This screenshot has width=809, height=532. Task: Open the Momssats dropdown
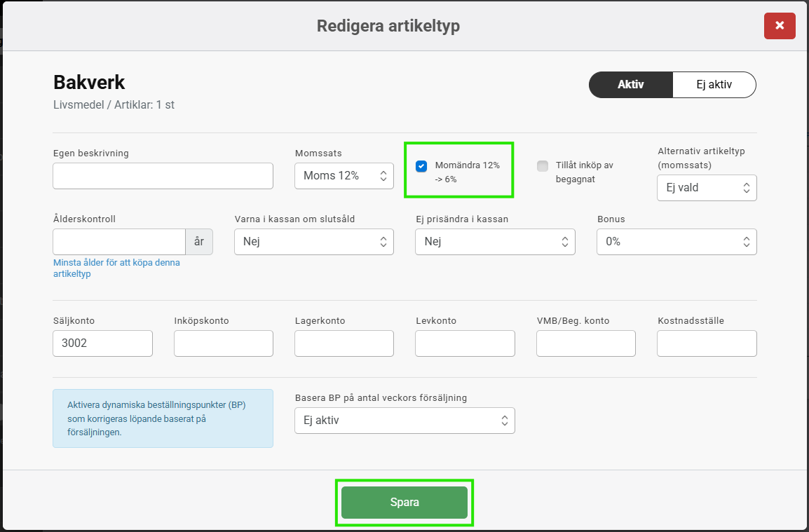[344, 176]
